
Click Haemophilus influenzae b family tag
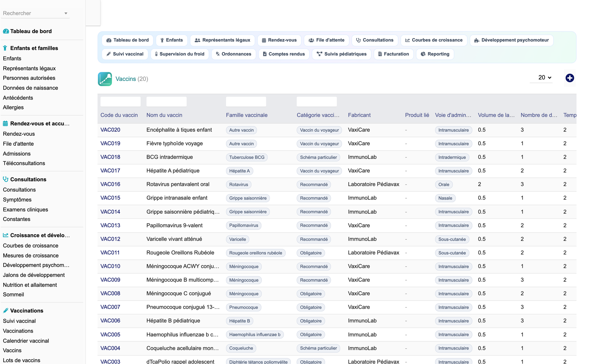[x=255, y=334]
